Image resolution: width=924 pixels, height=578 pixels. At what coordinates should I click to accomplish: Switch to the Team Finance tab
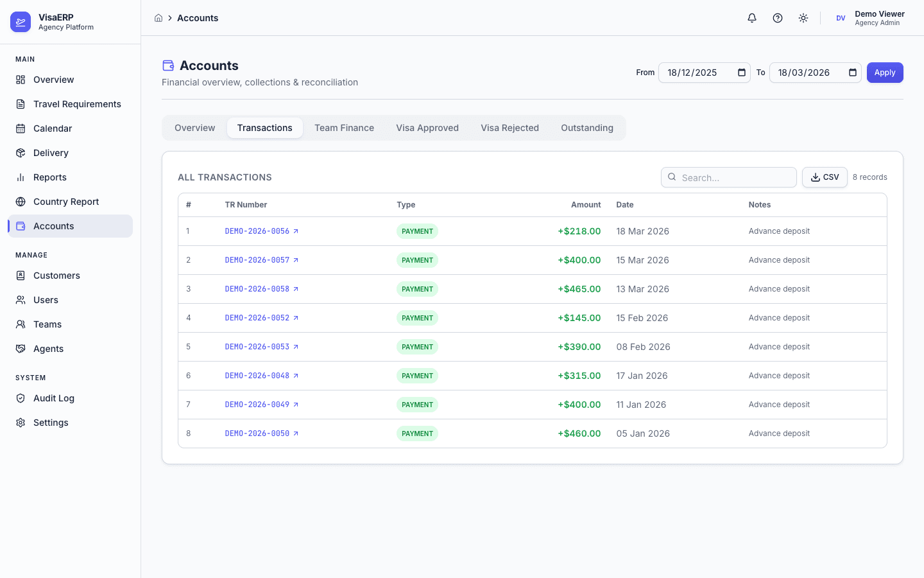[x=344, y=128]
